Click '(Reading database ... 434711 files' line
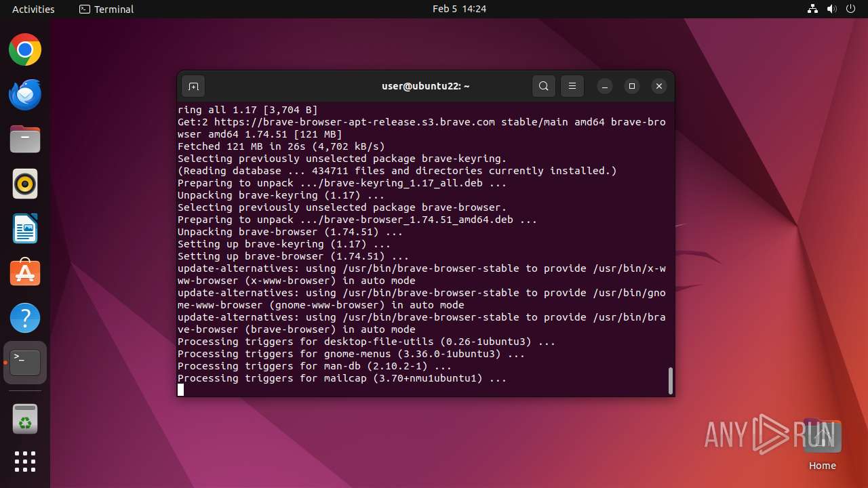The width and height of the screenshot is (868, 488). coord(397,171)
